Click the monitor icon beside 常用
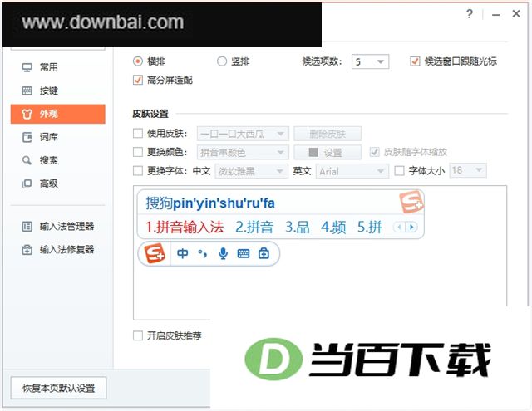The image size is (532, 411). click(x=27, y=67)
